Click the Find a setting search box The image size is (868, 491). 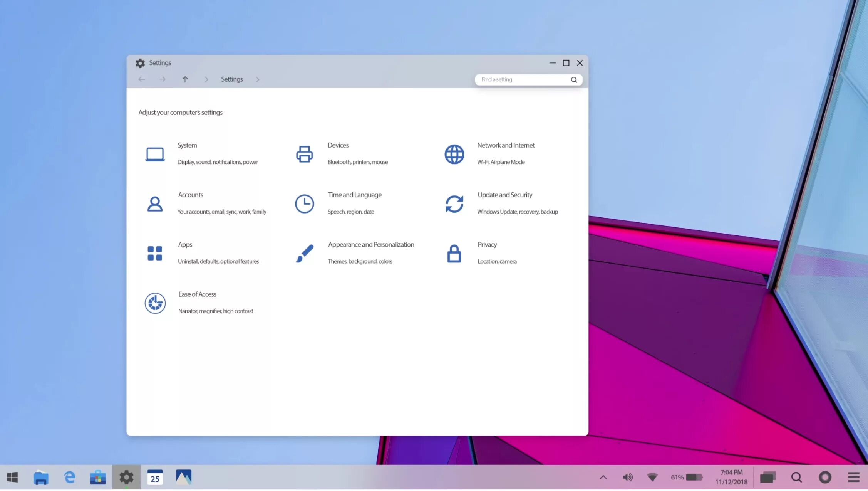tap(527, 79)
